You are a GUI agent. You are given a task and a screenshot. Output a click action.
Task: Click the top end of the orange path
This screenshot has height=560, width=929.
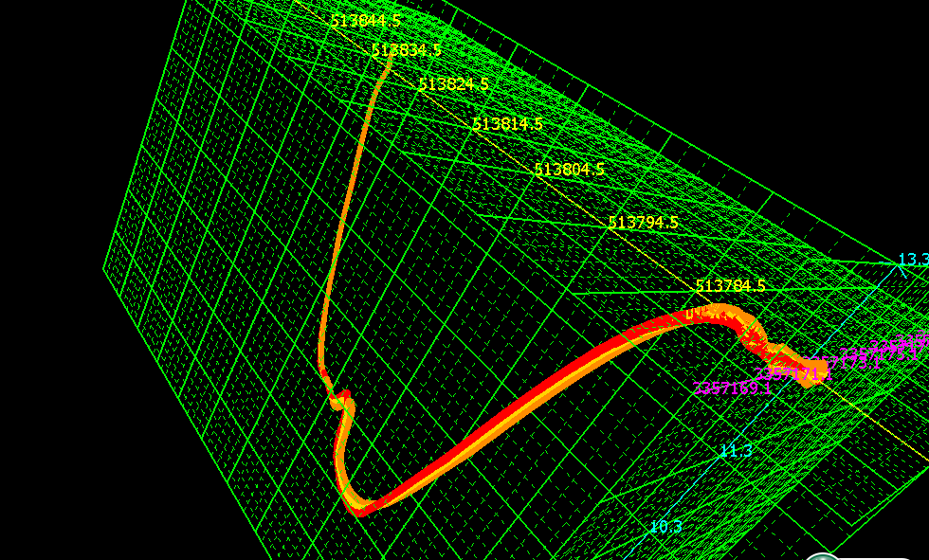pyautogui.click(x=389, y=59)
